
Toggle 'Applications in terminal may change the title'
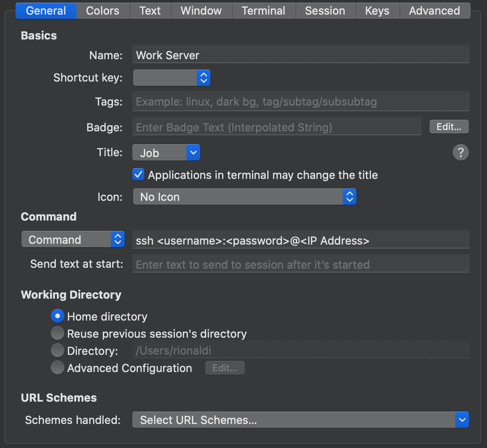138,175
